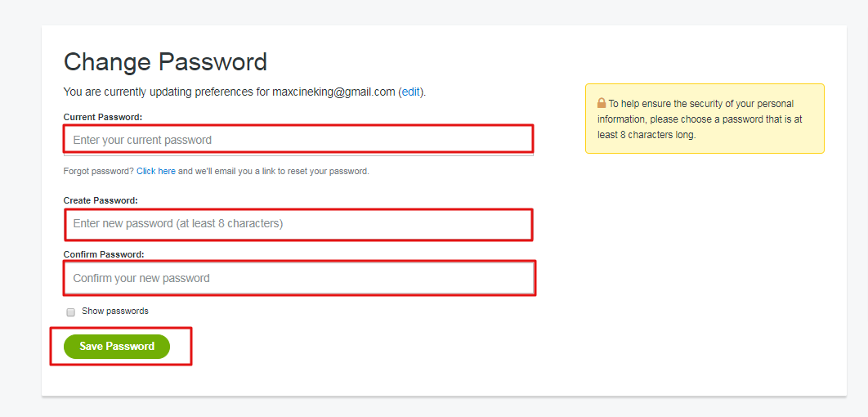Click the 'at least 8 characters long' notice text

point(647,135)
